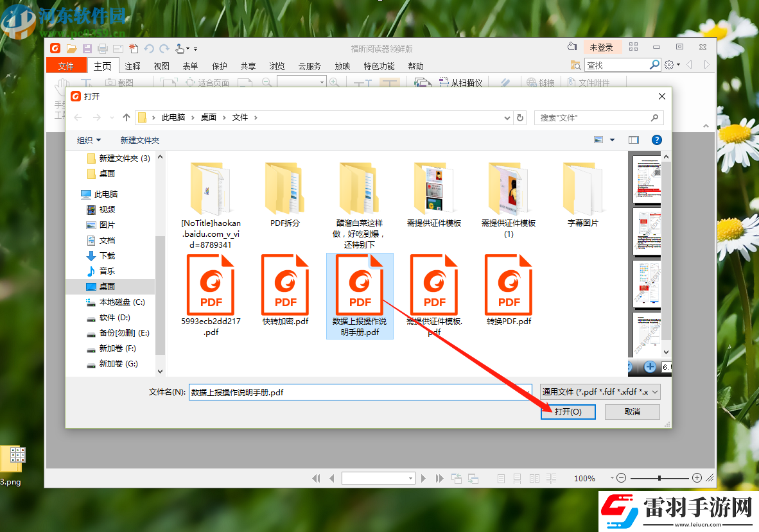Click the Open folder icon in Foxit quick access toolbar
The image size is (759, 532).
(72, 48)
